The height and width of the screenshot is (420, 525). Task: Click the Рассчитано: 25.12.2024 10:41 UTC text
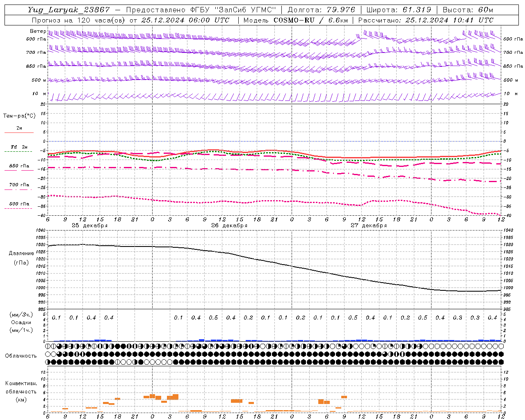click(x=426, y=20)
